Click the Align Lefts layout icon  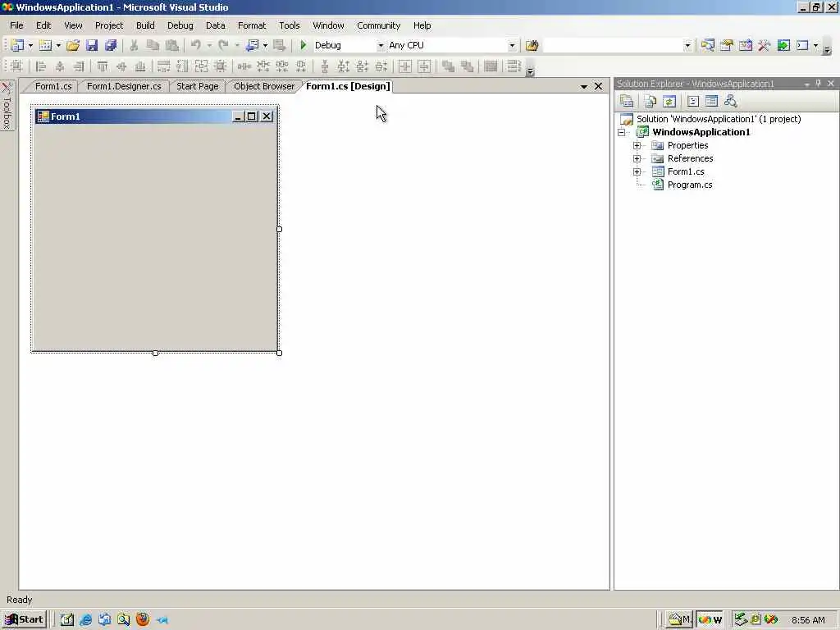pyautogui.click(x=41, y=66)
